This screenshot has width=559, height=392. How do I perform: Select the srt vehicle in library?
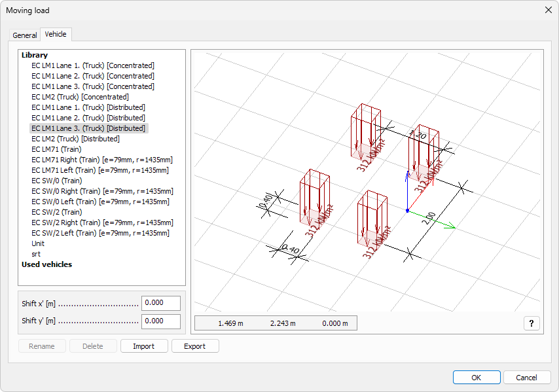[x=36, y=254]
